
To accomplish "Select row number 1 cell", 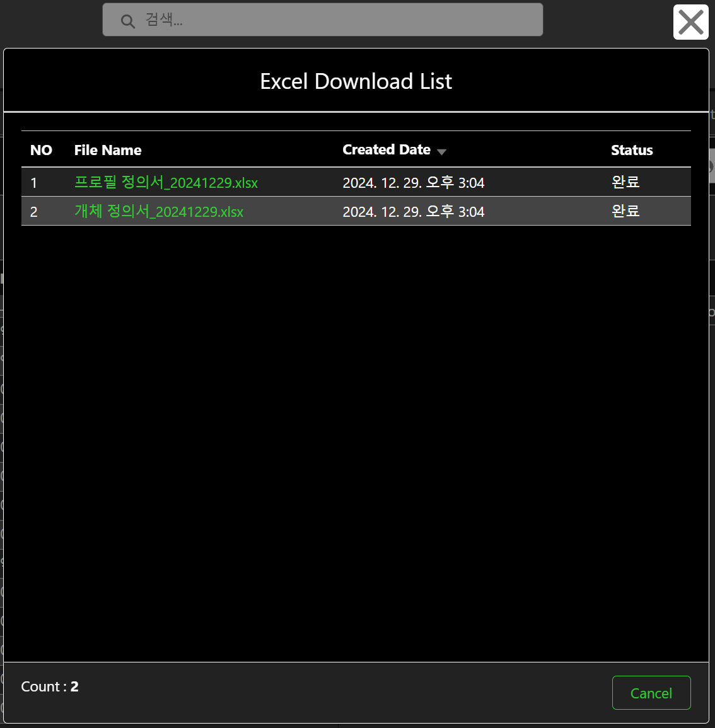I will coord(34,182).
